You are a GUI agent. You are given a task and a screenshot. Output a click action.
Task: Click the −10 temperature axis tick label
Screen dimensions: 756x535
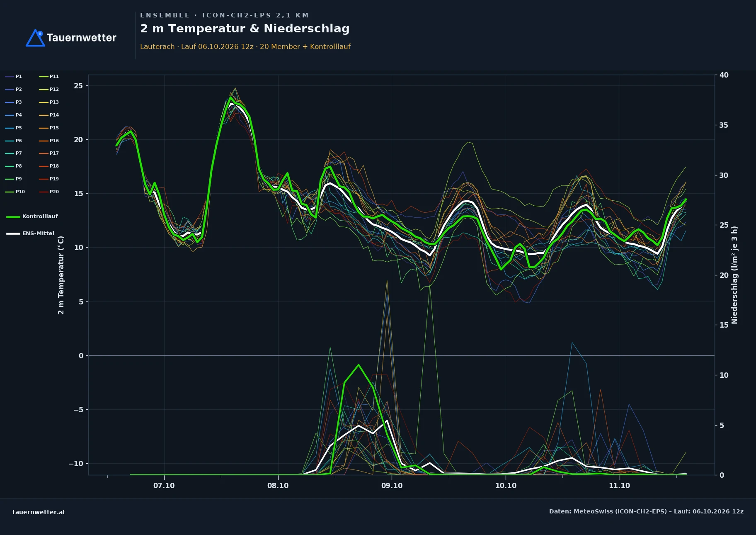(76, 464)
